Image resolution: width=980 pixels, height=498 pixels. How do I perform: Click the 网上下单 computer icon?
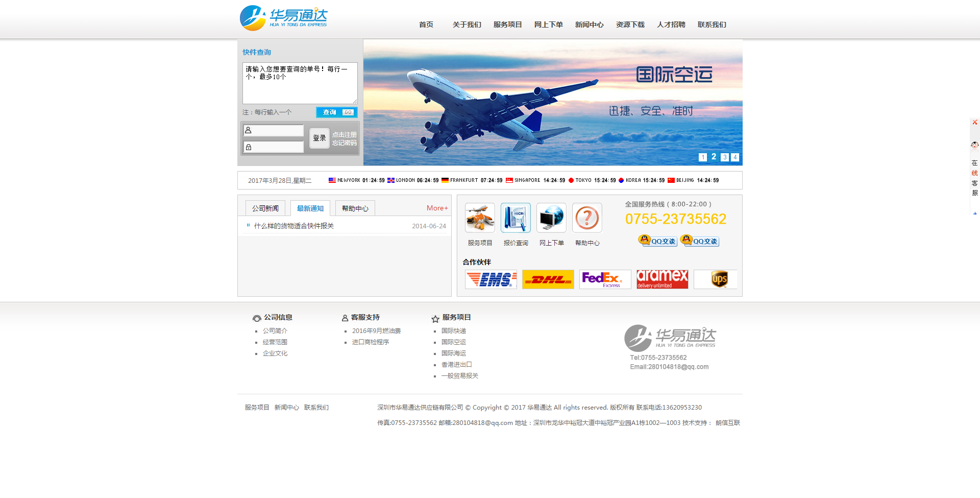coord(551,218)
